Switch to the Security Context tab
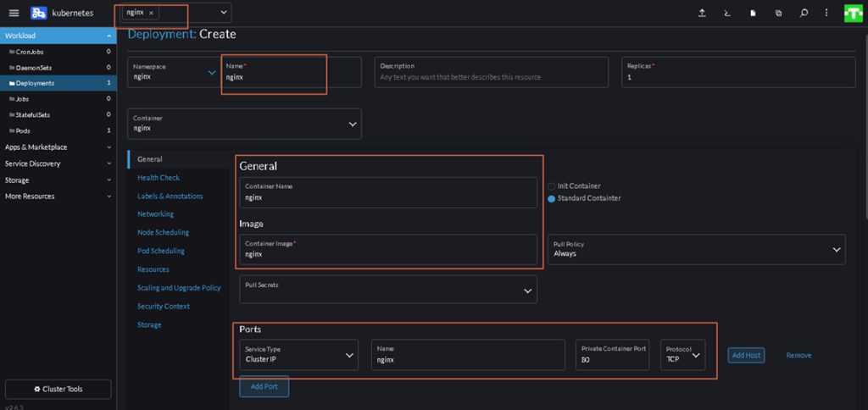The height and width of the screenshot is (410, 868). (164, 306)
